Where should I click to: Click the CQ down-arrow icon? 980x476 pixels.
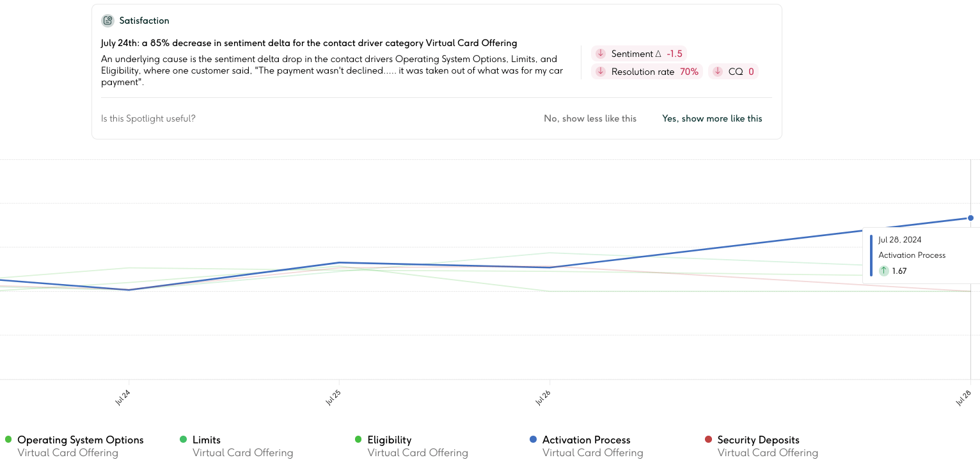click(x=718, y=72)
